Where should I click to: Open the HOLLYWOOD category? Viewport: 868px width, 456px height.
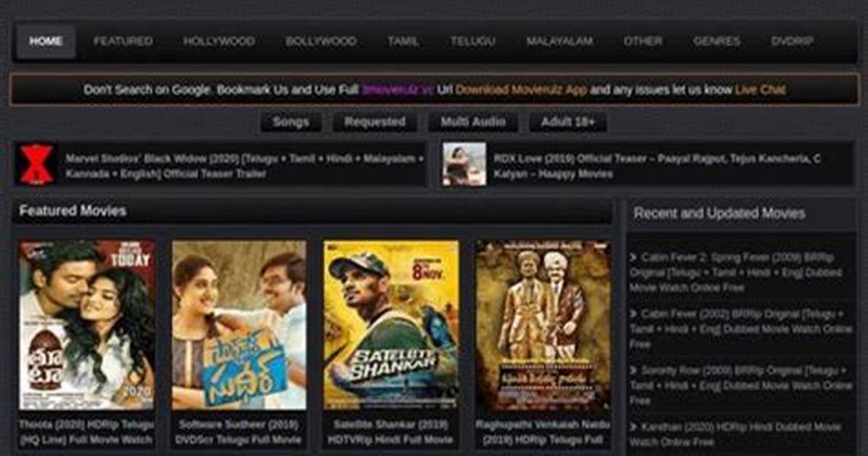coord(218,41)
